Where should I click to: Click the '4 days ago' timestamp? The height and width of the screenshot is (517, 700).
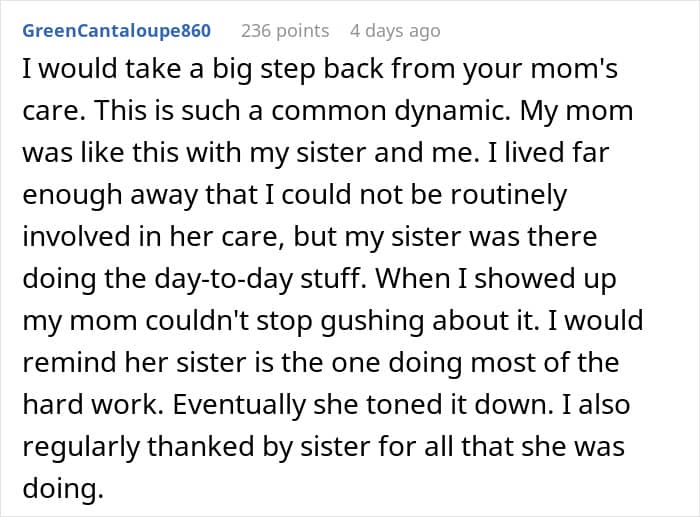click(394, 31)
